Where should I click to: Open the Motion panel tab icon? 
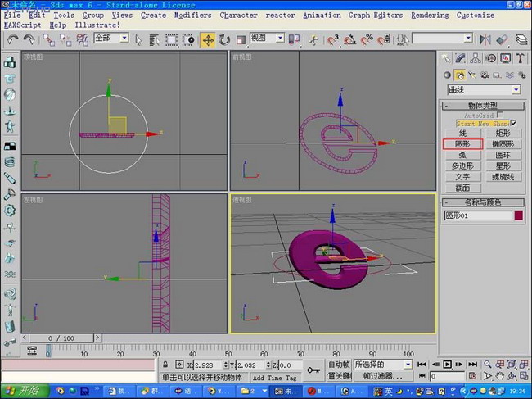490,58
